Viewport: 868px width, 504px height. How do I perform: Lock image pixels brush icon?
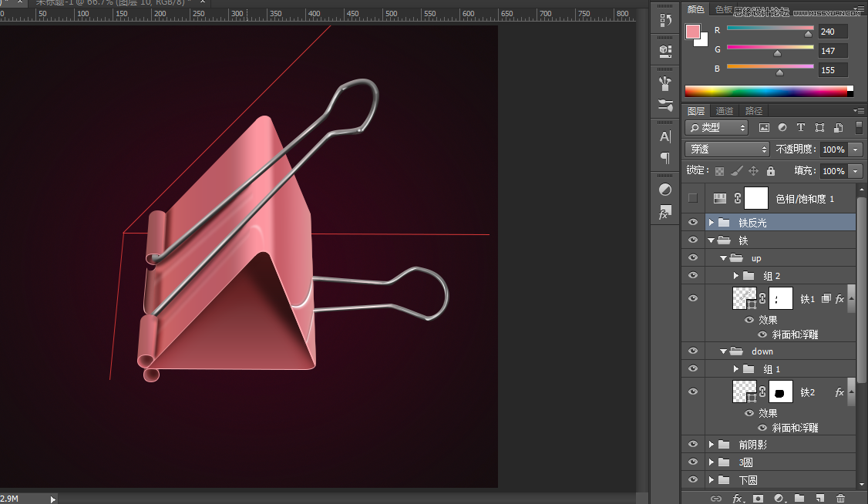click(x=736, y=171)
